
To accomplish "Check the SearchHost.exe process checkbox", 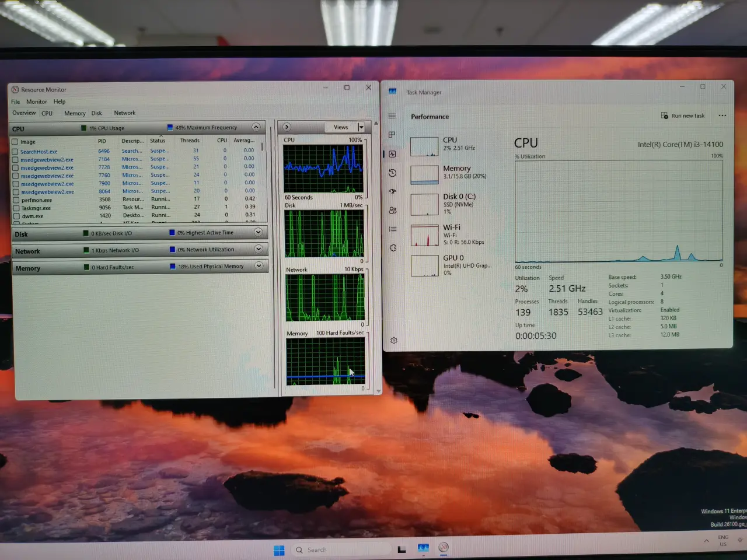I will point(15,152).
